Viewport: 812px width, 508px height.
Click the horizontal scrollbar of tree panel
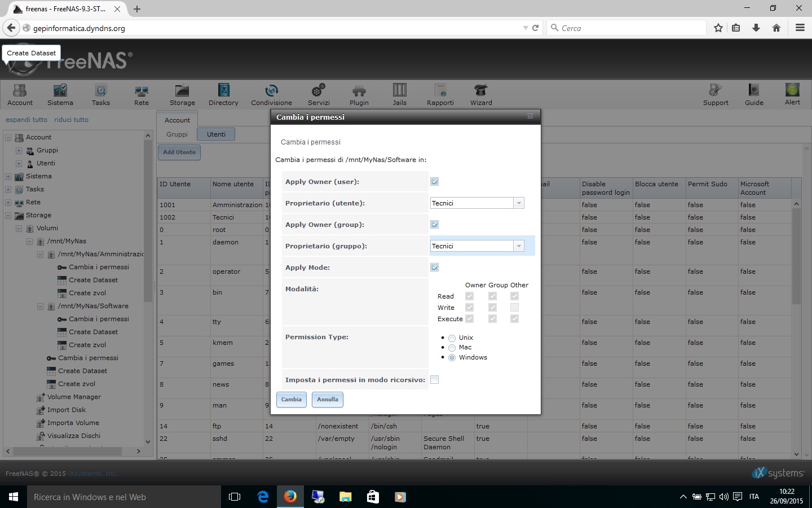coord(68,451)
